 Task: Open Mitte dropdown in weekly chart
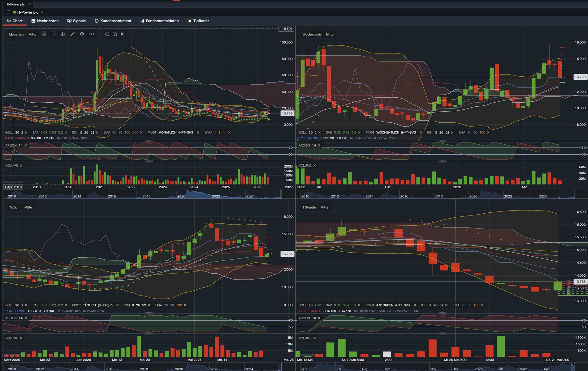pyautogui.click(x=330, y=34)
